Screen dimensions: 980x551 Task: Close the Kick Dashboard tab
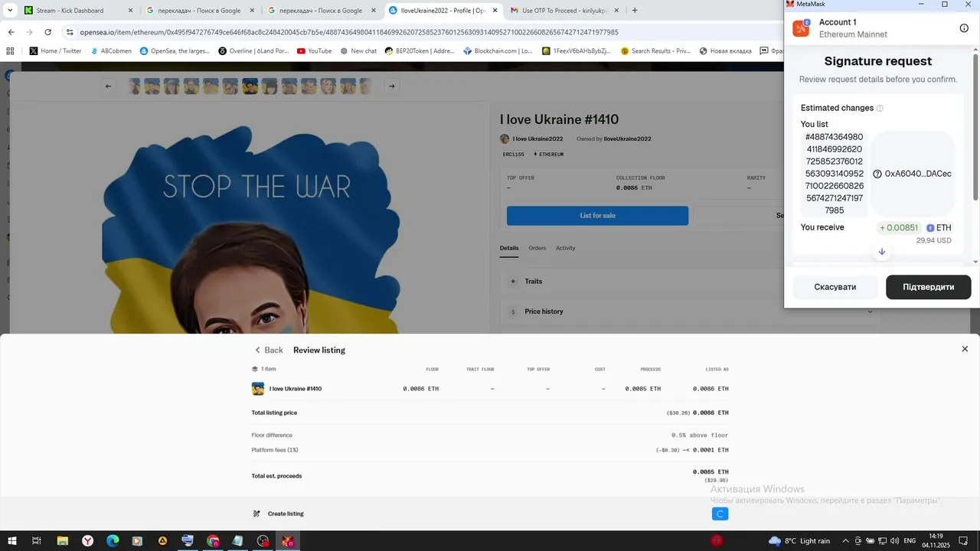(130, 11)
